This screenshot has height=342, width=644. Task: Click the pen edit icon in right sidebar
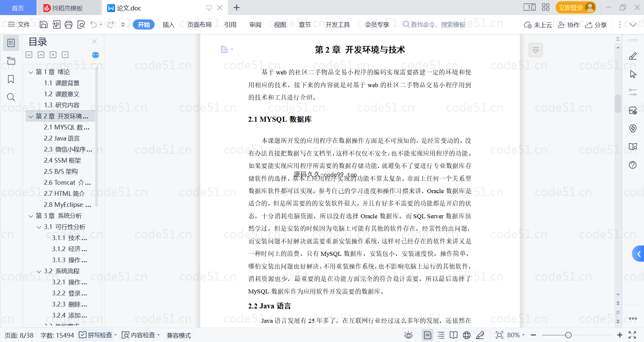tap(633, 56)
